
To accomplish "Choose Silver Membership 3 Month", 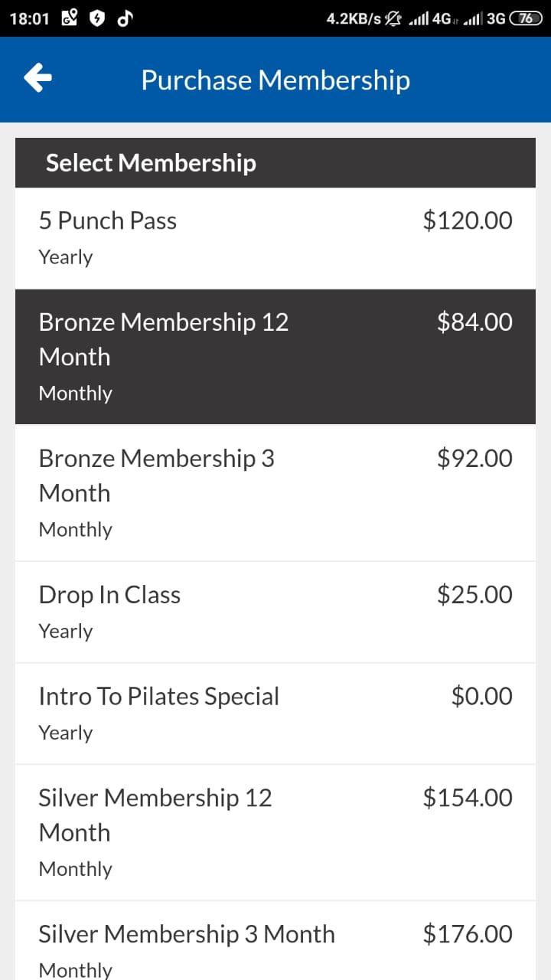I will click(275, 941).
